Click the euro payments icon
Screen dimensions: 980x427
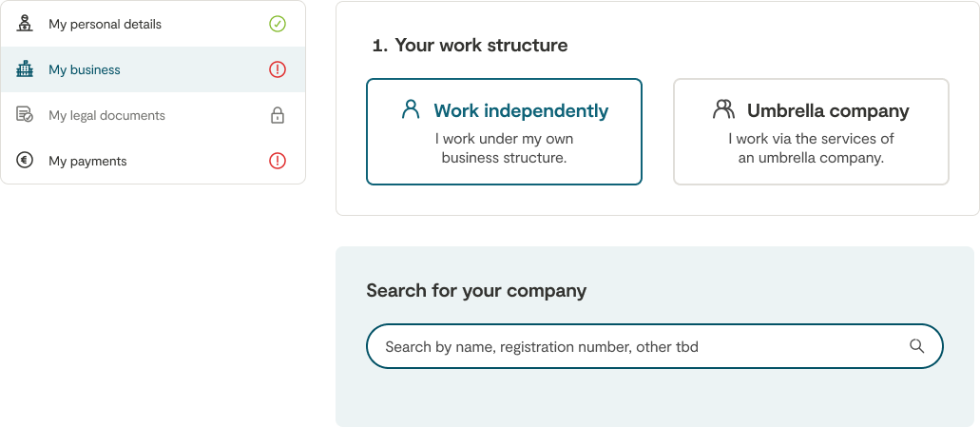point(25,161)
